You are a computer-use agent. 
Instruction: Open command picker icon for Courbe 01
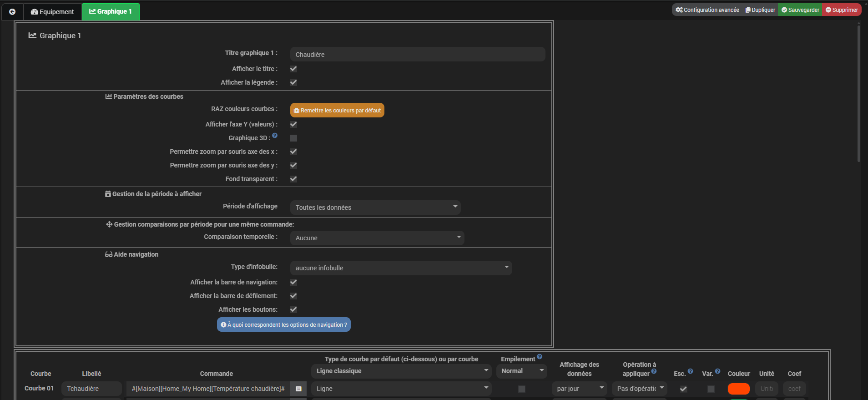click(x=298, y=389)
